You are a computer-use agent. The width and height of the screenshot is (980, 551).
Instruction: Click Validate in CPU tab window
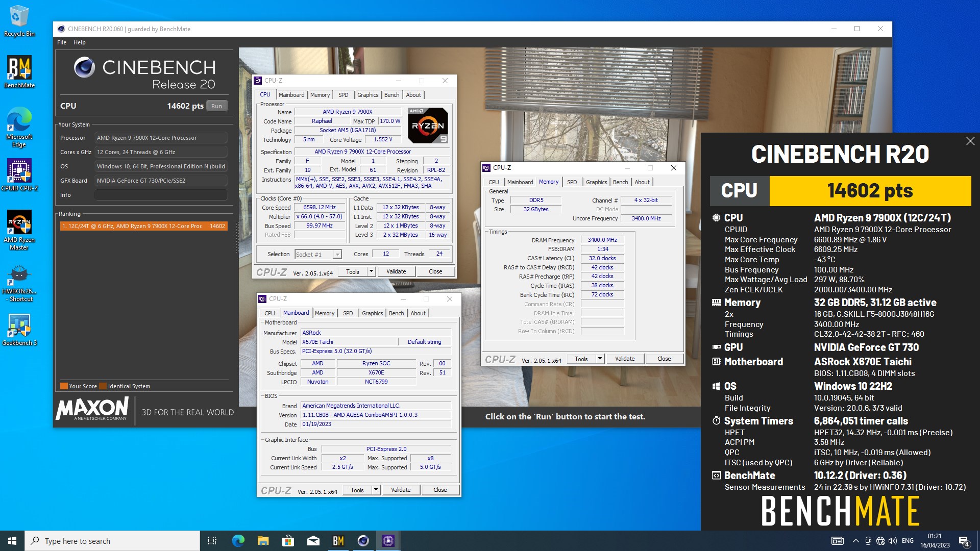point(396,271)
